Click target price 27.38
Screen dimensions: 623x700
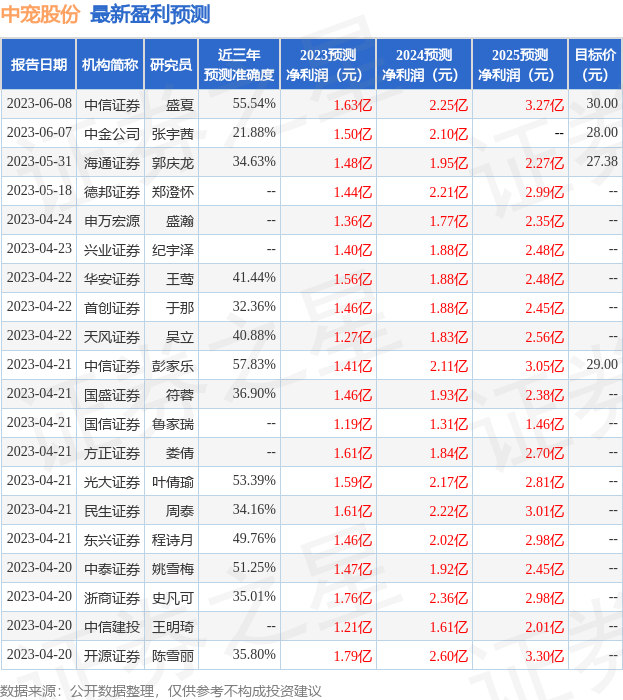602,162
